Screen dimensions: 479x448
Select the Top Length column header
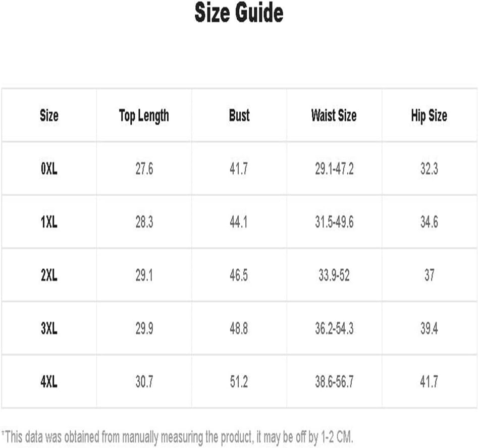coord(144,116)
